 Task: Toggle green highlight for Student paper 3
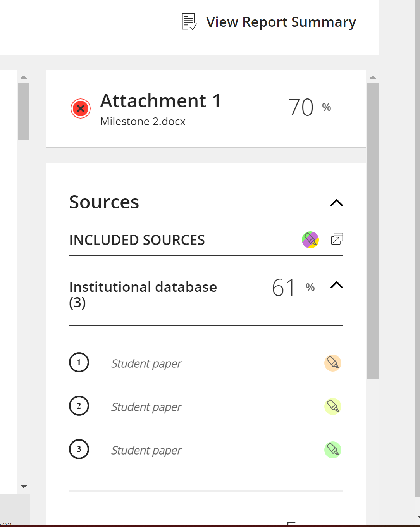(x=333, y=450)
